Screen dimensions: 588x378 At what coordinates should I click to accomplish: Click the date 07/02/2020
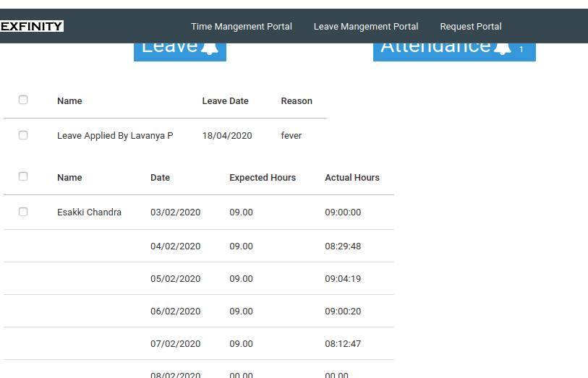pos(176,344)
